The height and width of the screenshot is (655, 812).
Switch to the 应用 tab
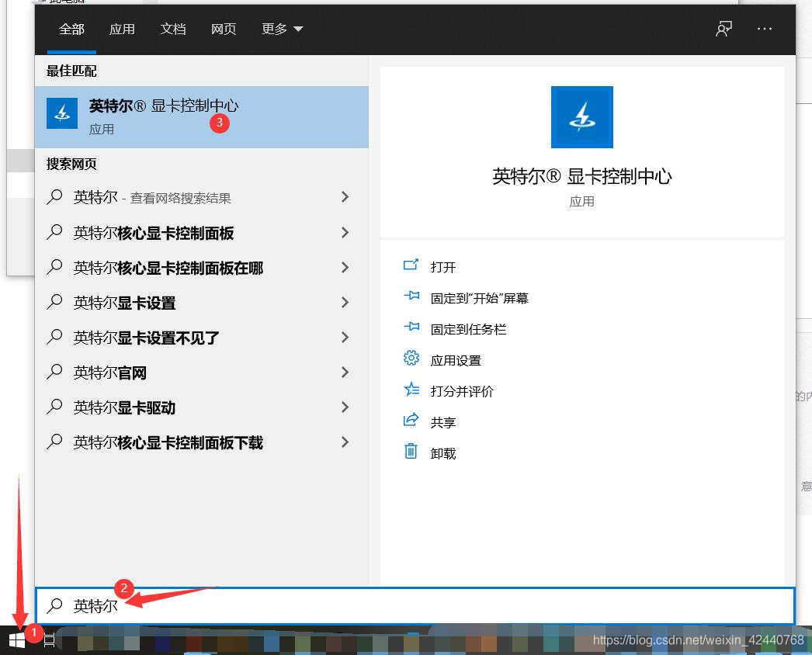coord(122,29)
